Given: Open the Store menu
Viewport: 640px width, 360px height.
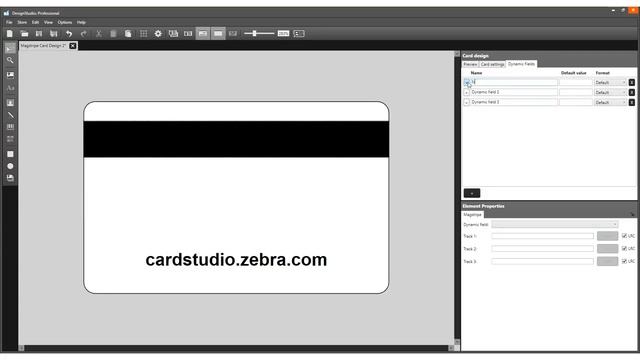Looking at the screenshot, I should click(22, 22).
